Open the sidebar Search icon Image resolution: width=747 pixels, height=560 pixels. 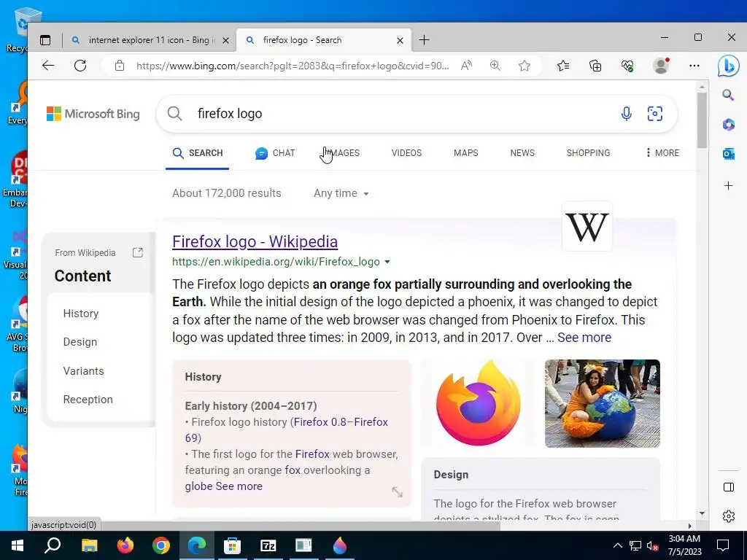[x=728, y=95]
